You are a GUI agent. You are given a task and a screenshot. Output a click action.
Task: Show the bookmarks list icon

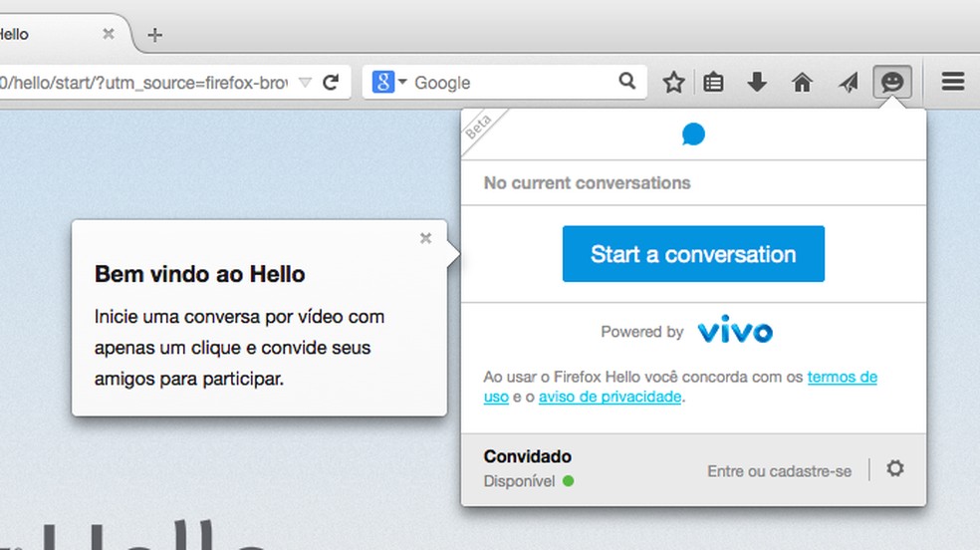[713, 83]
